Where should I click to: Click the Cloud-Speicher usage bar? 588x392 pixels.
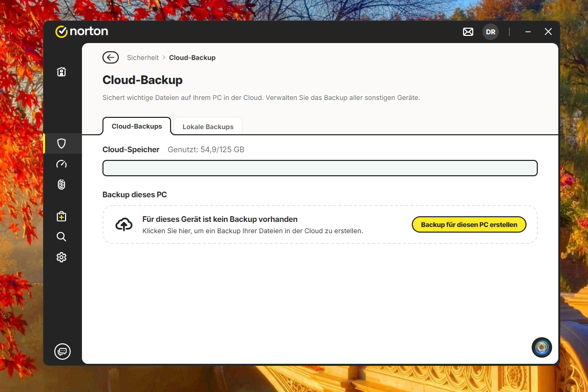click(x=320, y=168)
